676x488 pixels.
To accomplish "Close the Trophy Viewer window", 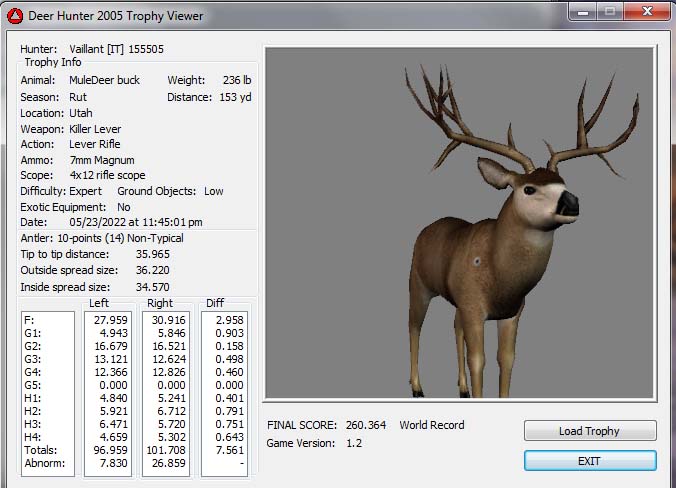I will click(647, 12).
